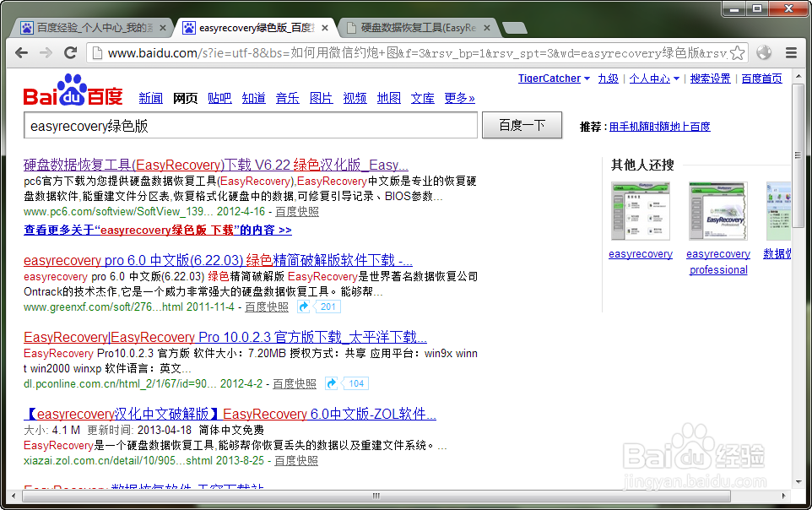Click the 104 share count

pyautogui.click(x=355, y=383)
